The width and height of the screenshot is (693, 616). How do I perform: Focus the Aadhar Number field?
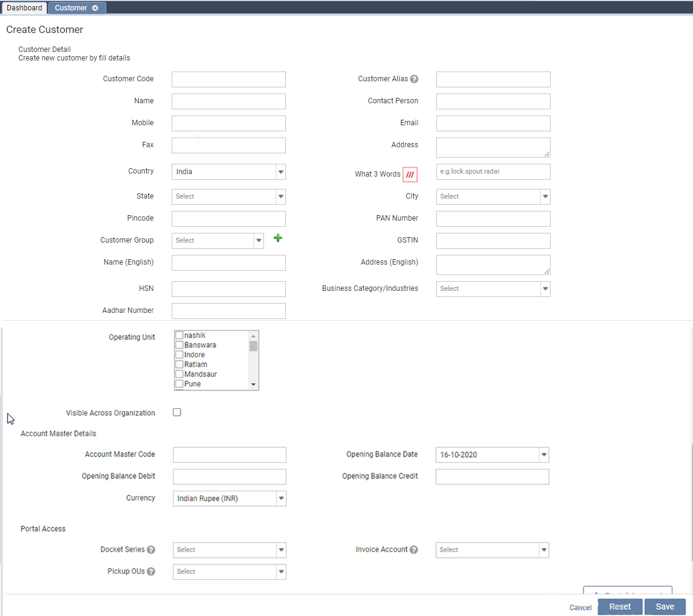(229, 311)
